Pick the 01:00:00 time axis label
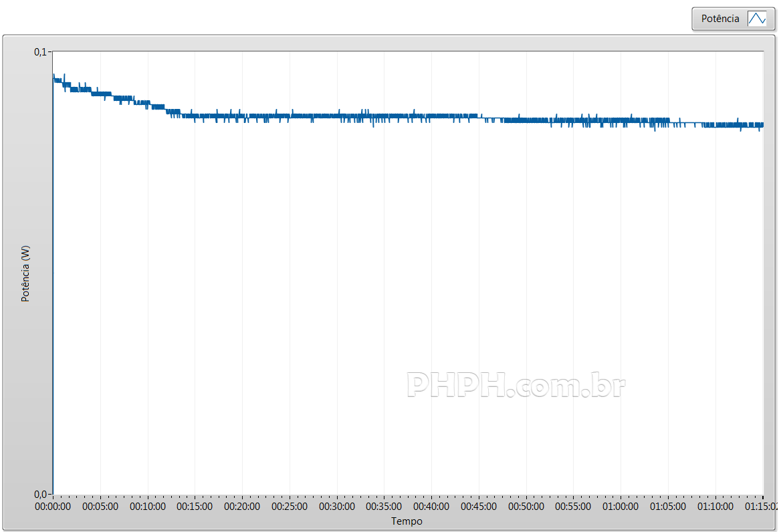The image size is (779, 532). coord(621,507)
